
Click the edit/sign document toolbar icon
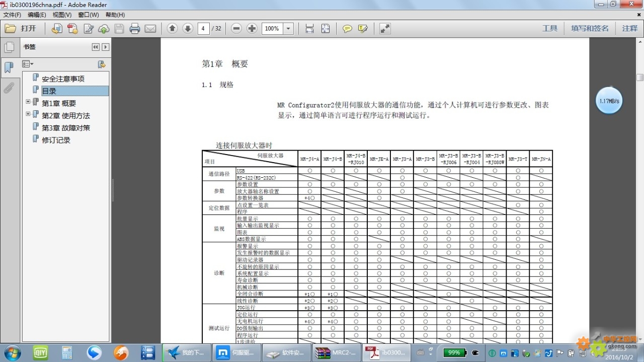(89, 29)
